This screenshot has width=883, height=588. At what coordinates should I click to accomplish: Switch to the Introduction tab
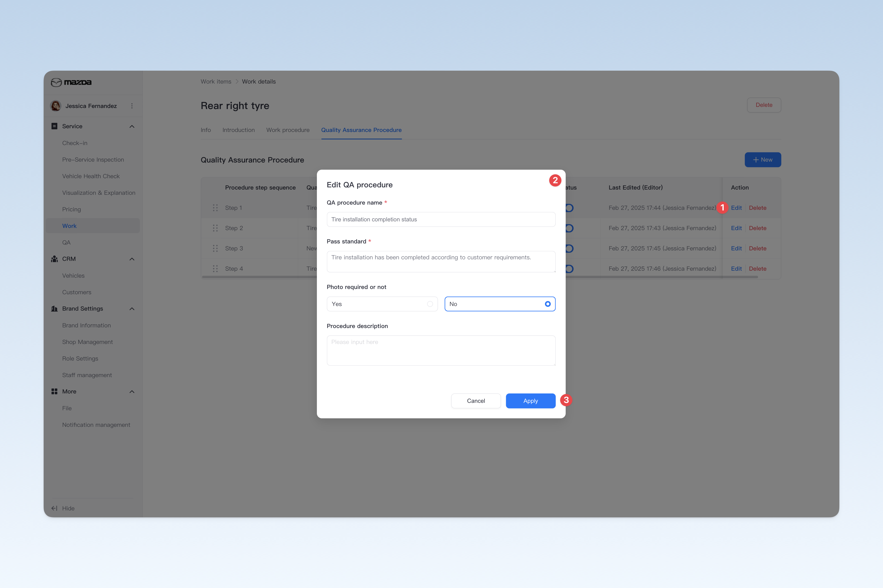point(238,130)
